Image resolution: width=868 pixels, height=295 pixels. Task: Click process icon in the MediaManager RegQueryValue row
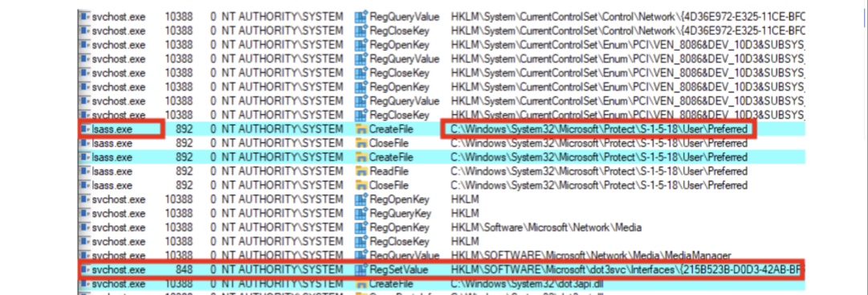(x=84, y=256)
